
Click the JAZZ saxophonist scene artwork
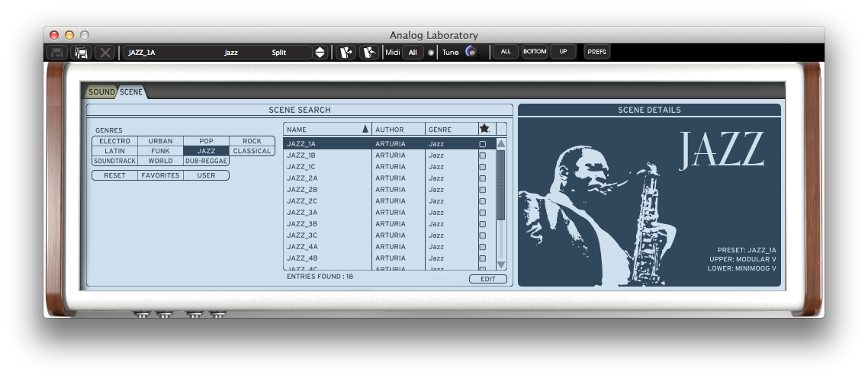599,216
